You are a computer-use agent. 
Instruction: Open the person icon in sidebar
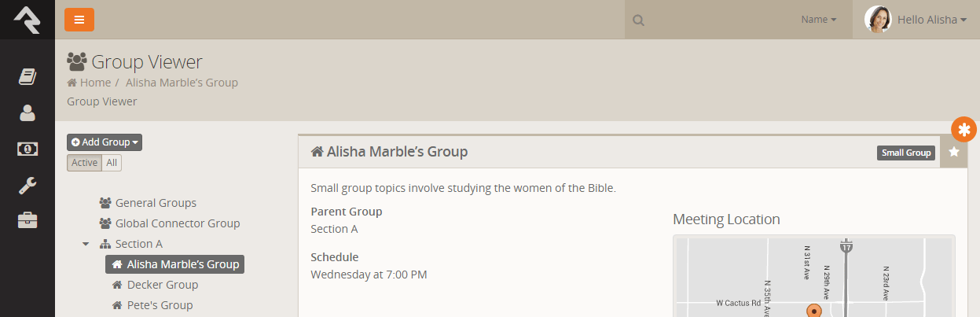[28, 112]
